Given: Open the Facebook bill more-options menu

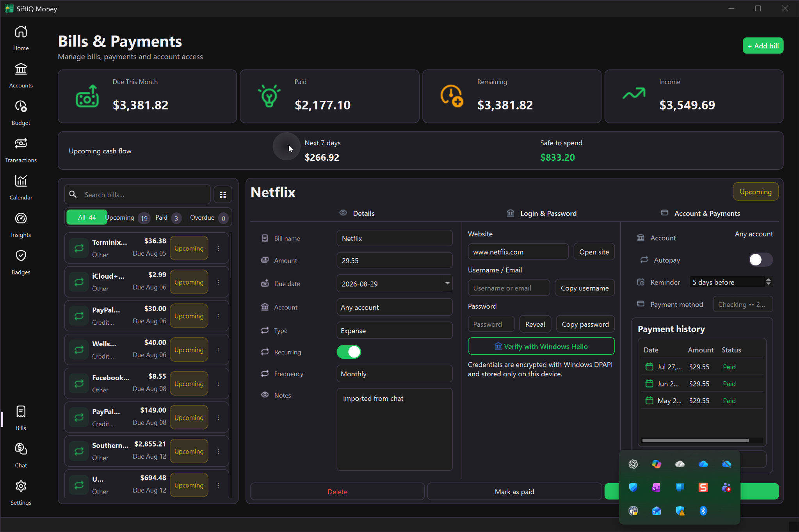Looking at the screenshot, I should (x=218, y=384).
